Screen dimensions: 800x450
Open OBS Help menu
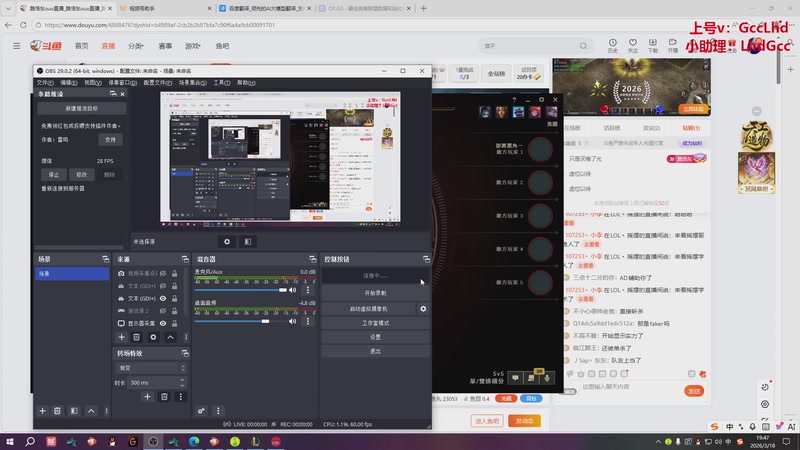click(x=246, y=83)
